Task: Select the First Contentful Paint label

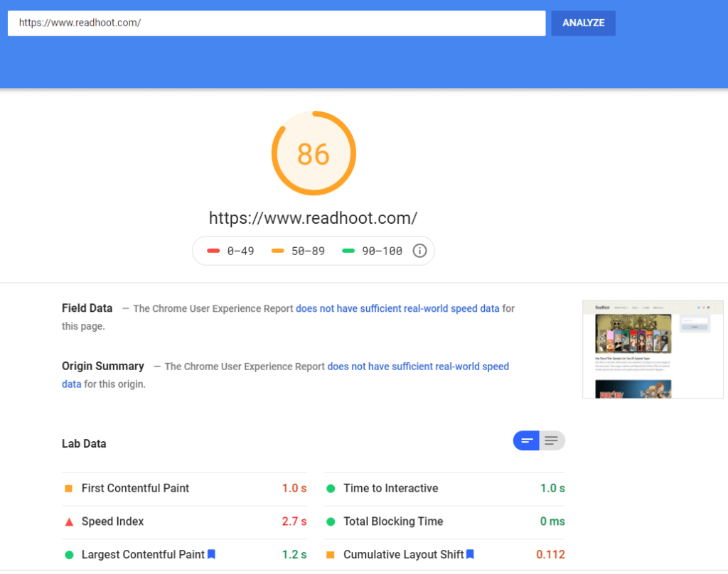Action: pyautogui.click(x=135, y=488)
